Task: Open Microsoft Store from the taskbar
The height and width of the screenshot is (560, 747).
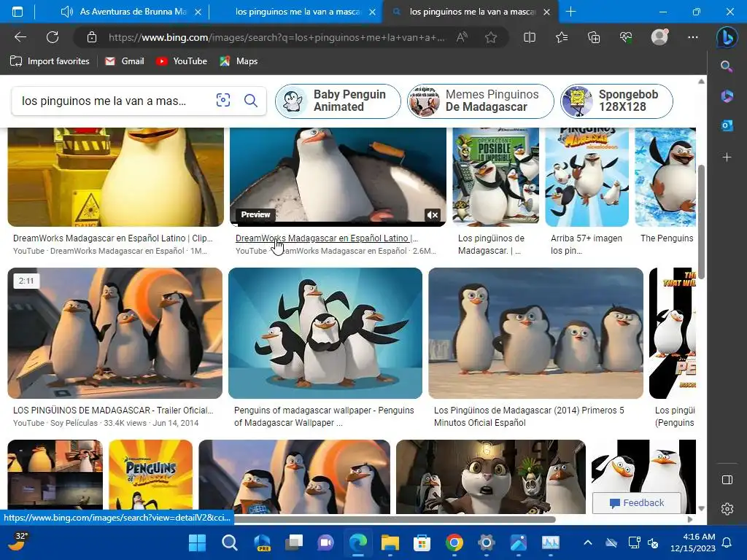Action: pos(422,542)
